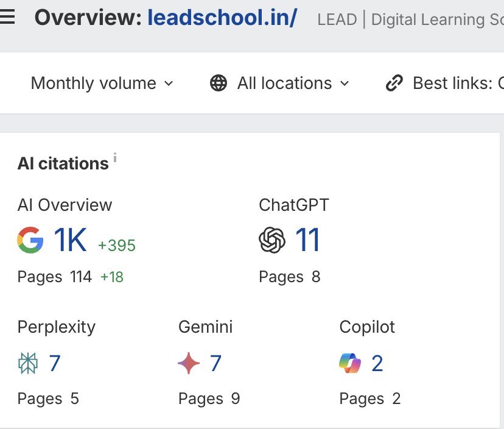Click the AI citations heading

coord(63,163)
